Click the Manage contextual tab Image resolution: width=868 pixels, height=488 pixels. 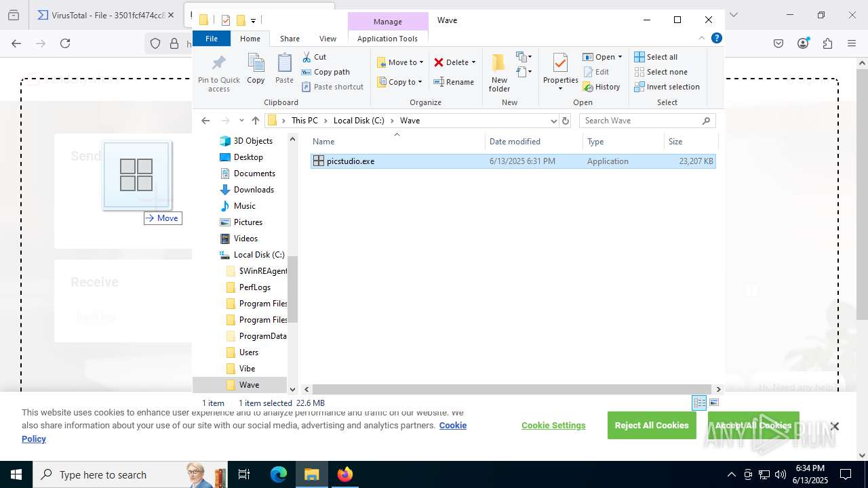click(387, 22)
